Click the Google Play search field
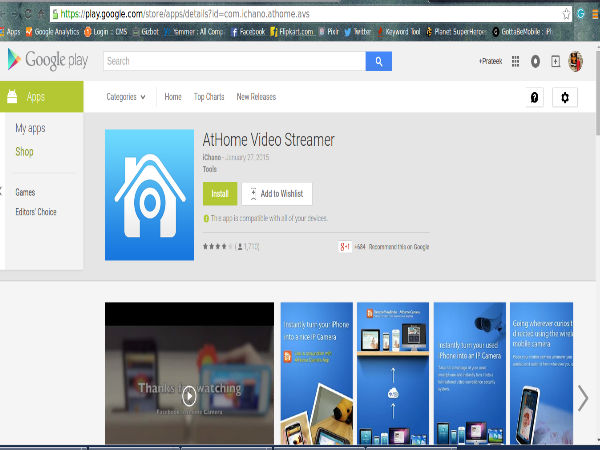 point(234,61)
